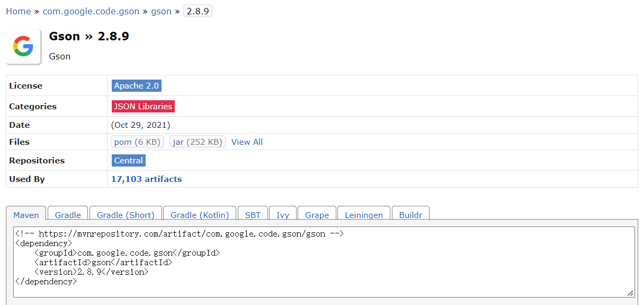
Task: Download the pom (6 KB) file
Action: click(x=137, y=142)
